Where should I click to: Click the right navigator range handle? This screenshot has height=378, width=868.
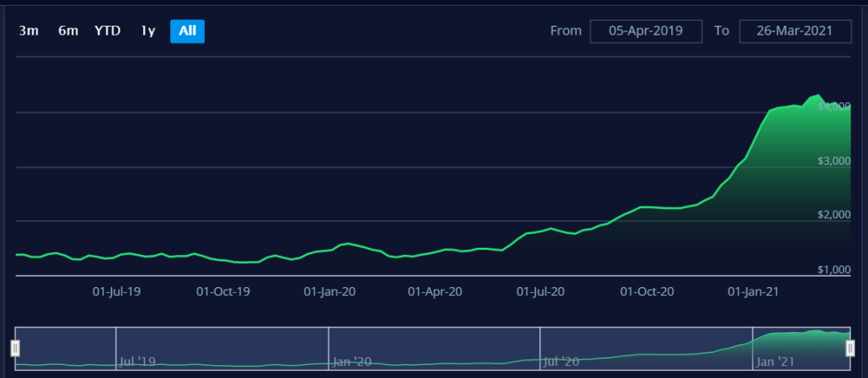pyautogui.click(x=850, y=347)
